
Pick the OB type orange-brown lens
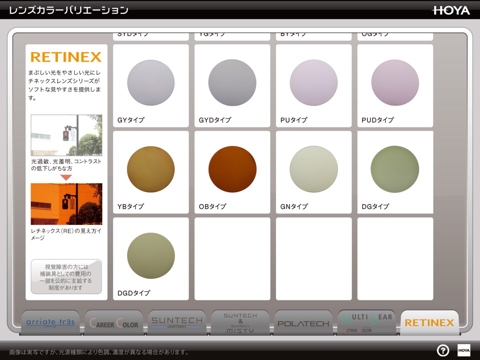click(x=232, y=172)
